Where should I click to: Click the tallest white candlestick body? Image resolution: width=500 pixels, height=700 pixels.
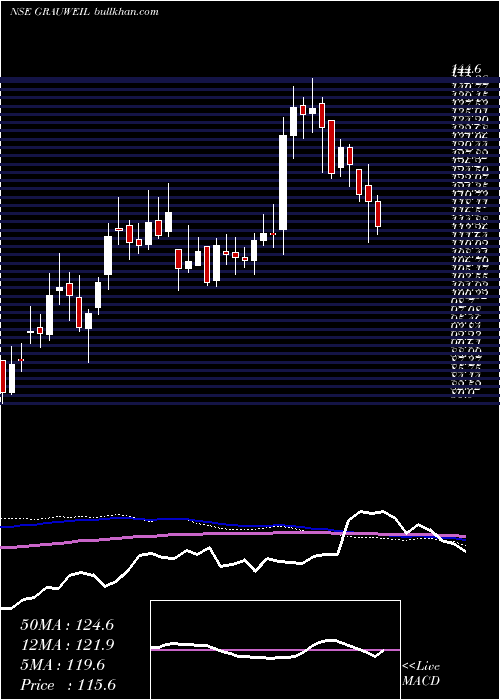283,183
